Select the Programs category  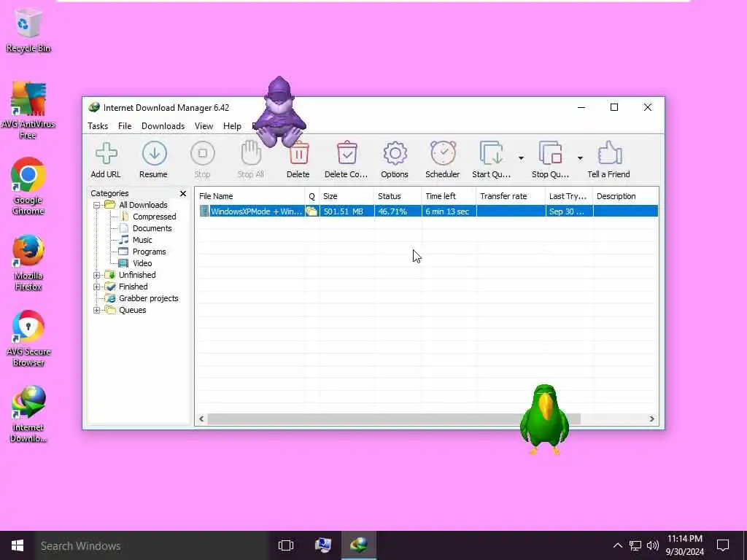click(x=149, y=252)
